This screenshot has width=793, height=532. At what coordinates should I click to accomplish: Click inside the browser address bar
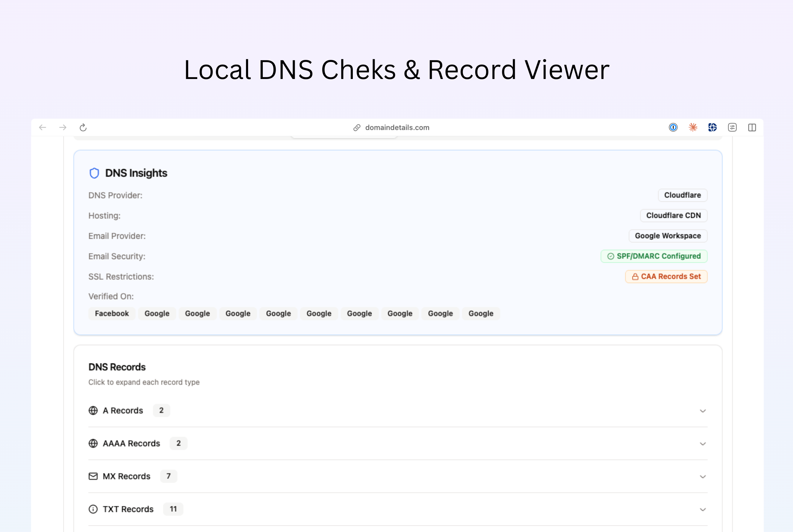(397, 128)
